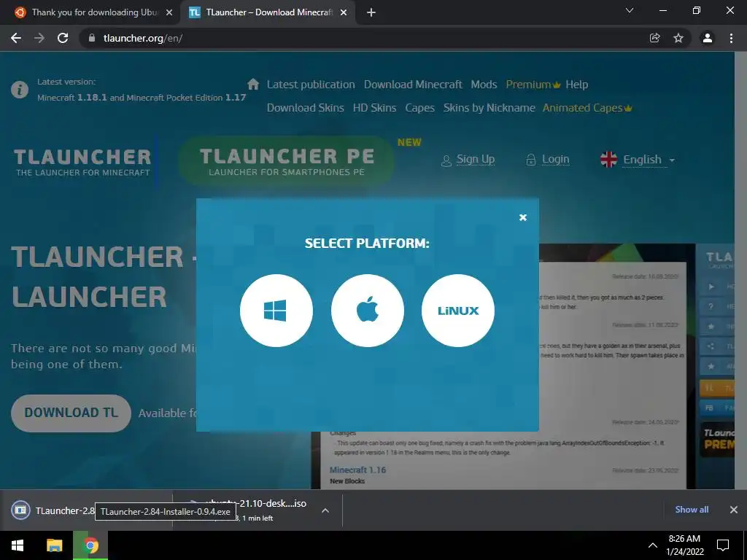The height and width of the screenshot is (560, 747).
Task: Close the Ubuntu download tab
Action: pyautogui.click(x=169, y=13)
